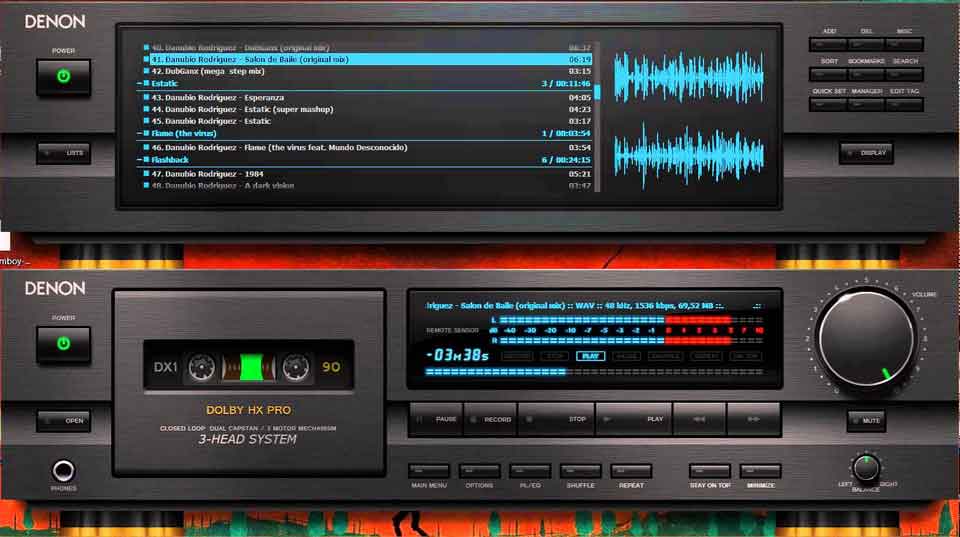Screen dimensions: 960x537
Task: Click the MINIMIZE button on the deck
Action: [x=760, y=471]
